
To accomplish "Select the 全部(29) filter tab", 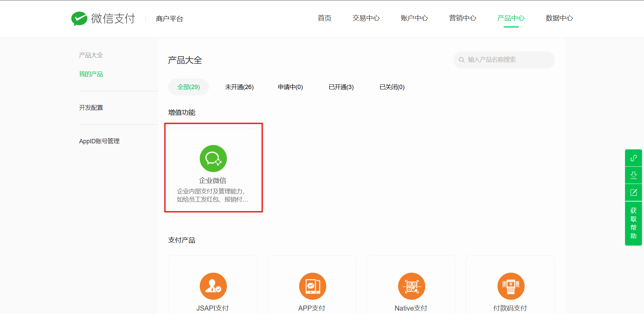I will tap(189, 87).
